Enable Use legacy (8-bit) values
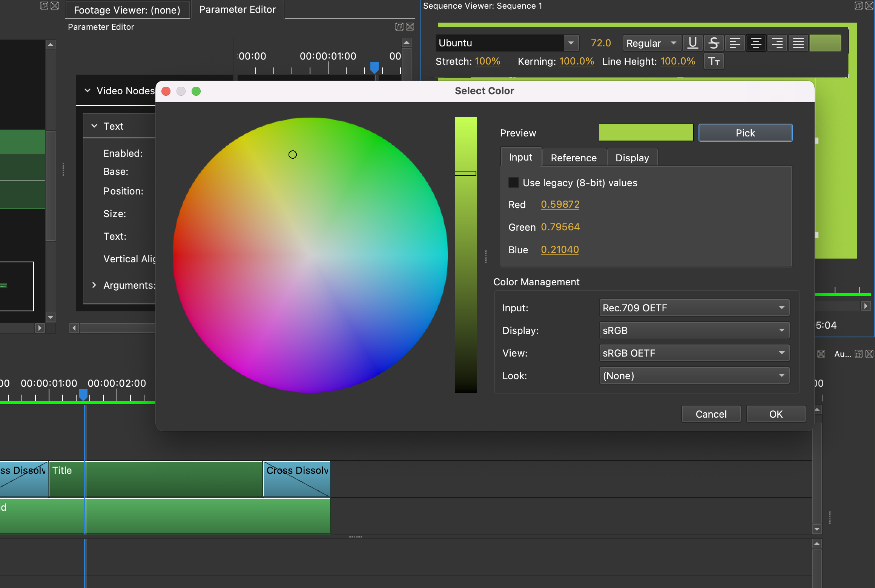Screen dimensions: 875x588 point(514,182)
